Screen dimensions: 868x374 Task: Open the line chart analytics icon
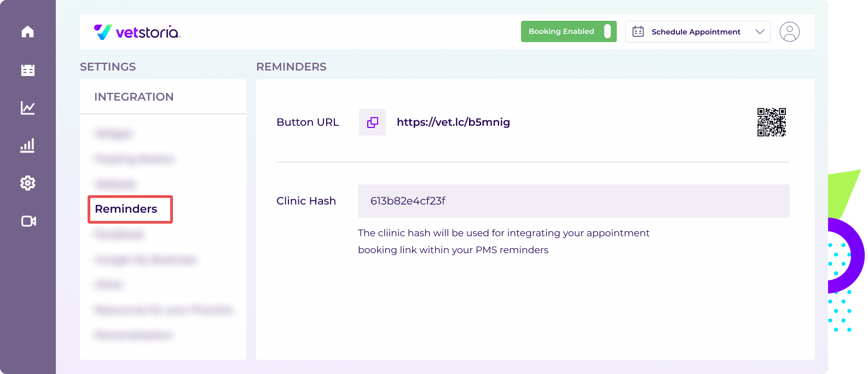(x=27, y=108)
